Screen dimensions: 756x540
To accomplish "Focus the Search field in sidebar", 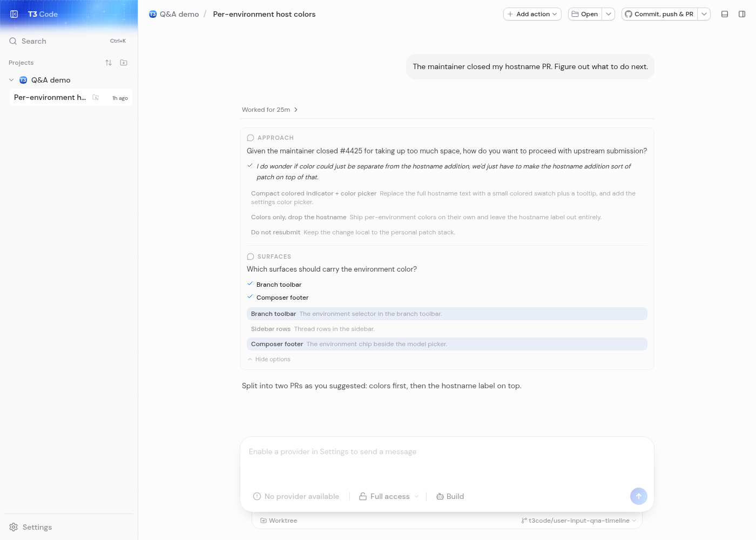I will pyautogui.click(x=69, y=41).
